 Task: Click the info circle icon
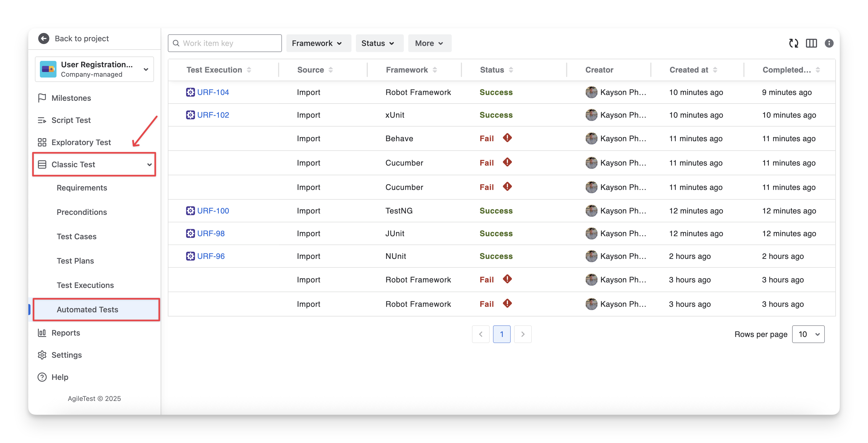[829, 43]
